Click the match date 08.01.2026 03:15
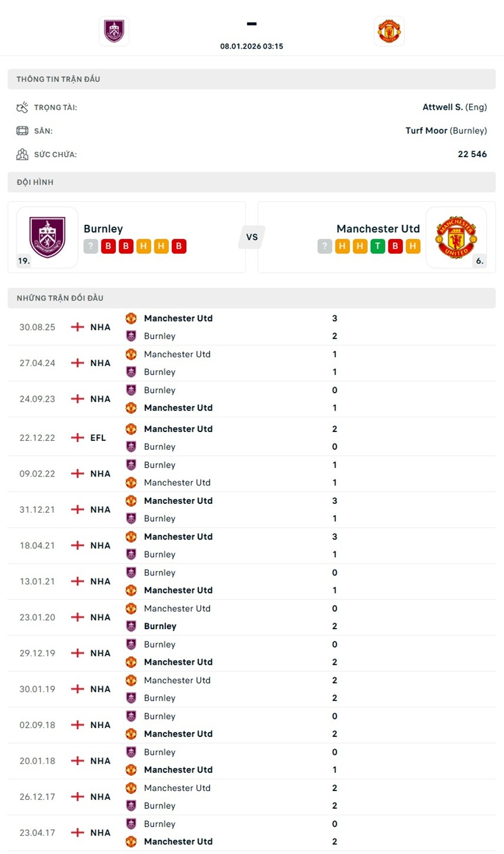This screenshot has width=504, height=854. tap(252, 45)
